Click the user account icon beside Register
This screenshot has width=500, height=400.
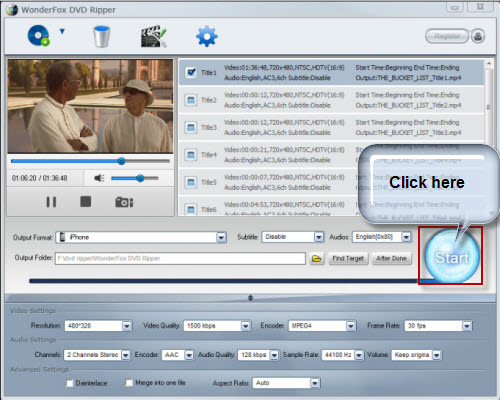(x=478, y=36)
